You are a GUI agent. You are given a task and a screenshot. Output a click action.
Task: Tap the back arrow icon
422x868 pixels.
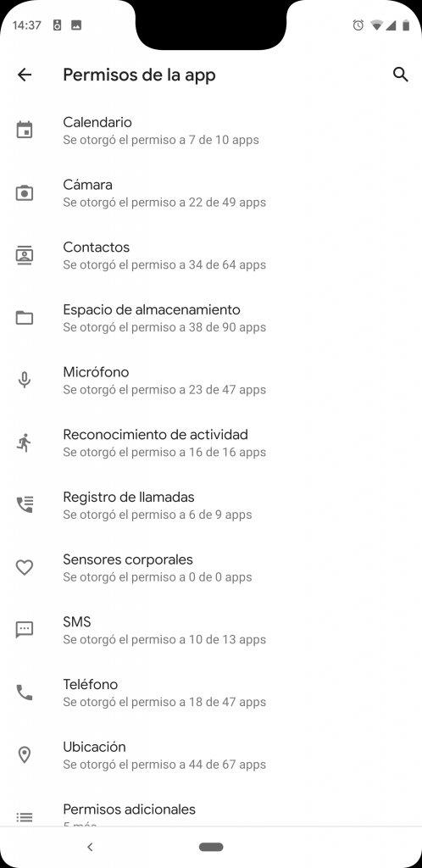(x=25, y=75)
